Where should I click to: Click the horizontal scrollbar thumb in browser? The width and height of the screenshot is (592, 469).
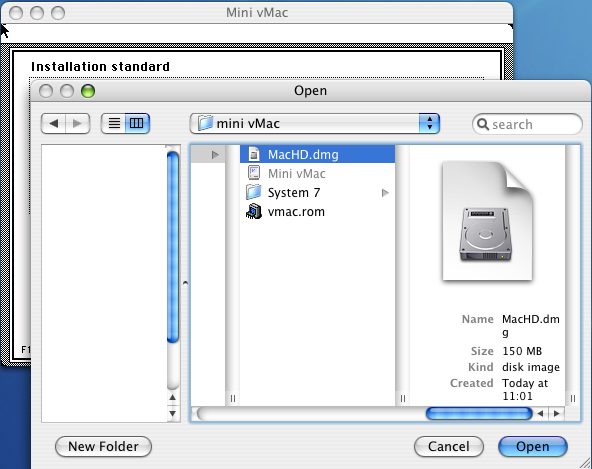pos(479,413)
